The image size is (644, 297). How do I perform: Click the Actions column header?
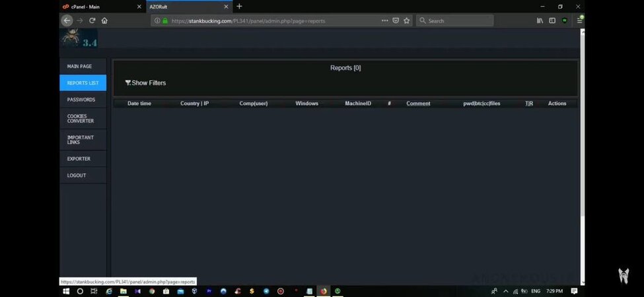coord(557,104)
